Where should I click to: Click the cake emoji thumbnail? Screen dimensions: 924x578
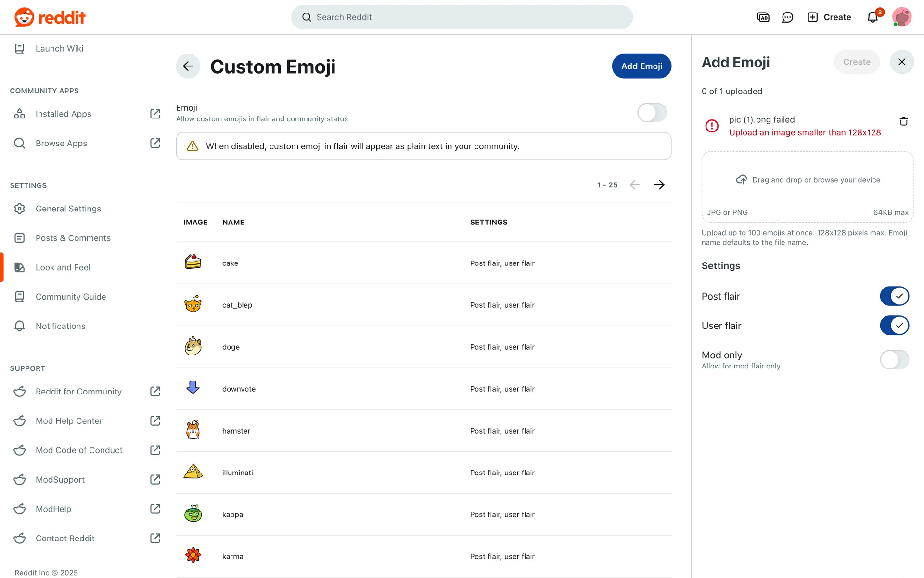pyautogui.click(x=193, y=263)
